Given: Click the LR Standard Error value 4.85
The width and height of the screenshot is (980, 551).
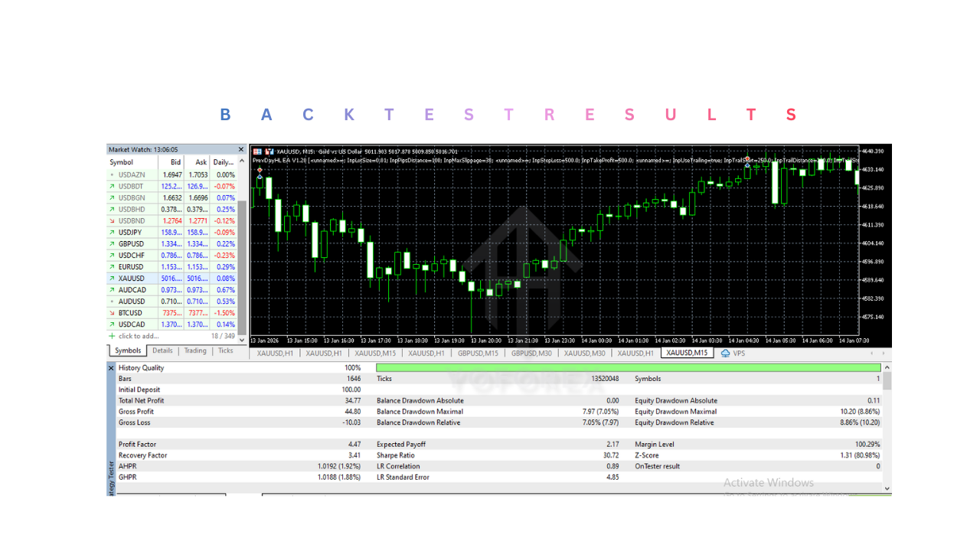Looking at the screenshot, I should [612, 478].
